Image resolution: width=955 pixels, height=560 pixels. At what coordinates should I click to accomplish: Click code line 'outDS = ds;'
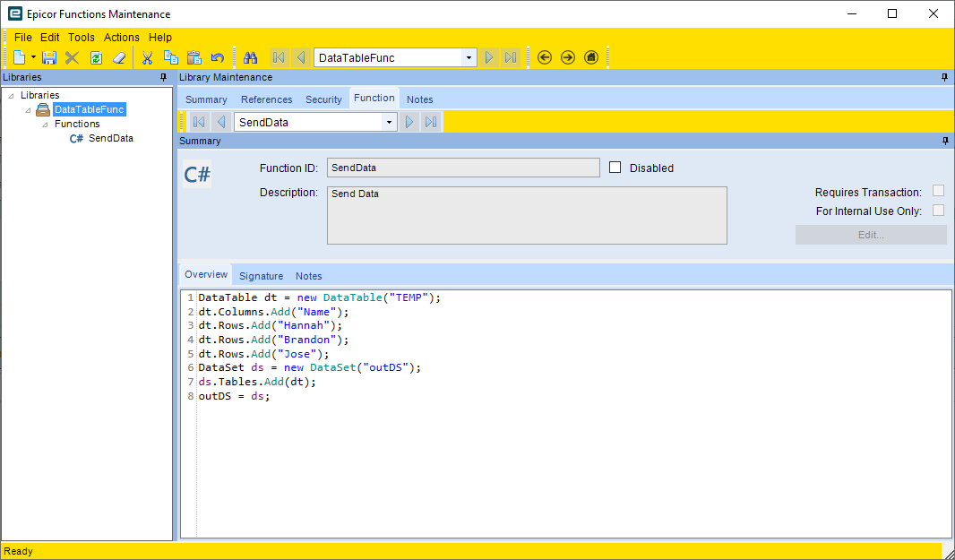pyautogui.click(x=234, y=396)
